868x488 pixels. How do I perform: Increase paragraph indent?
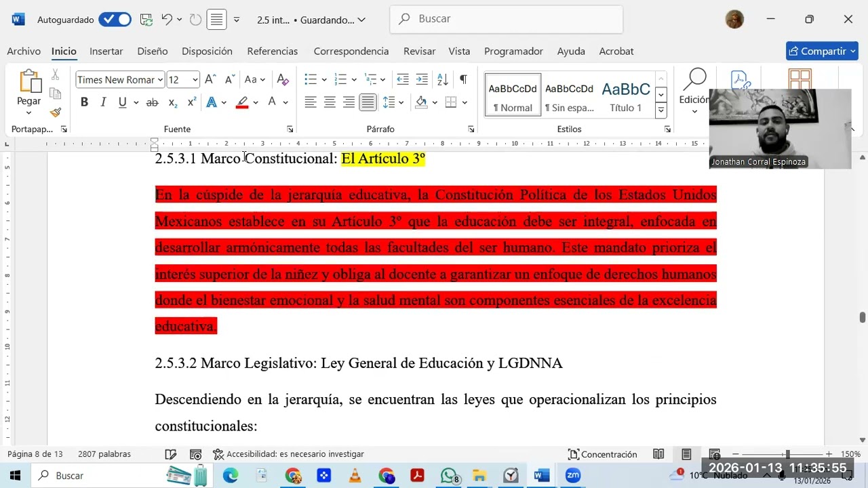tap(422, 79)
